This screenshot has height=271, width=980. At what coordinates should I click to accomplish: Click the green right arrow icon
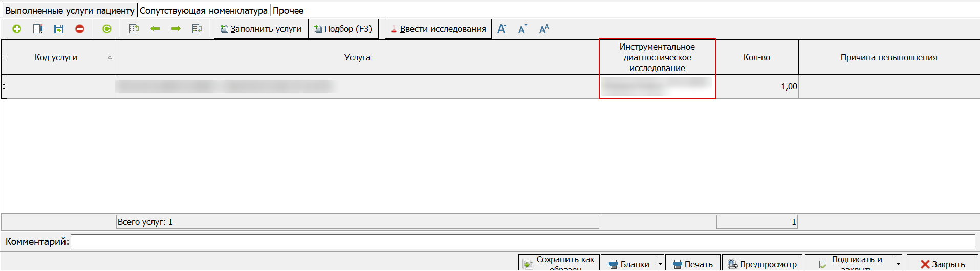point(176,29)
